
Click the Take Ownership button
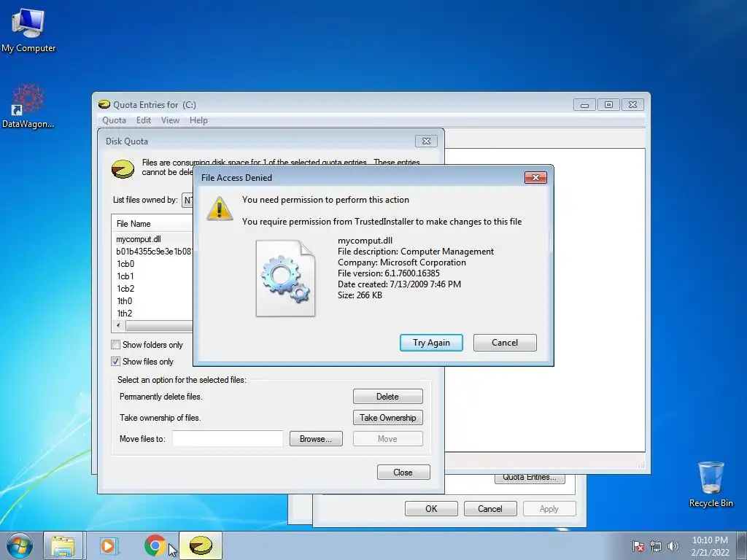pos(388,418)
